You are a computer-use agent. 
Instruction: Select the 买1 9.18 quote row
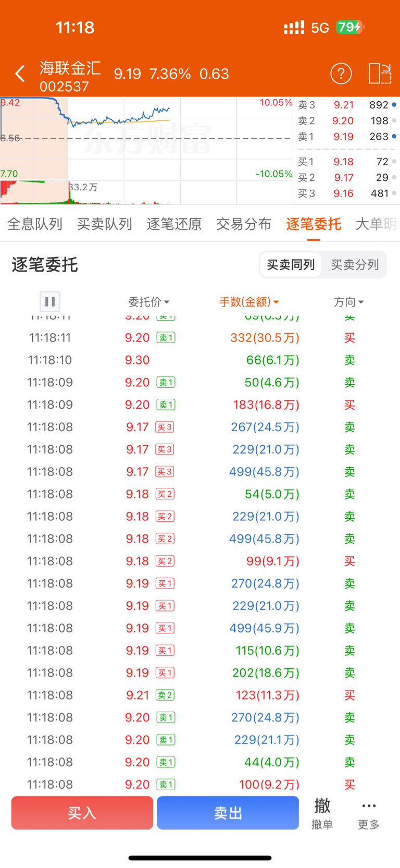coord(346,162)
